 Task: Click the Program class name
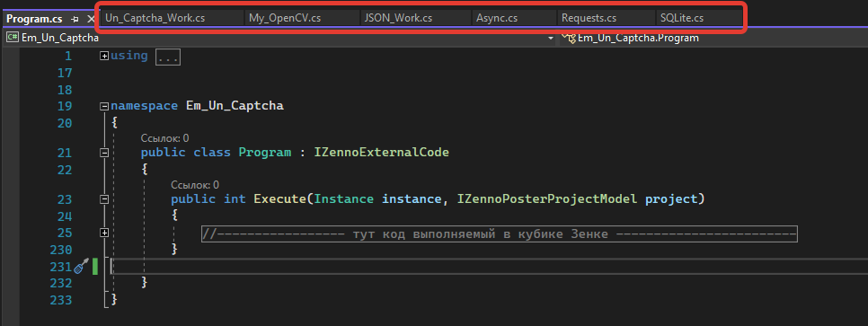264,152
